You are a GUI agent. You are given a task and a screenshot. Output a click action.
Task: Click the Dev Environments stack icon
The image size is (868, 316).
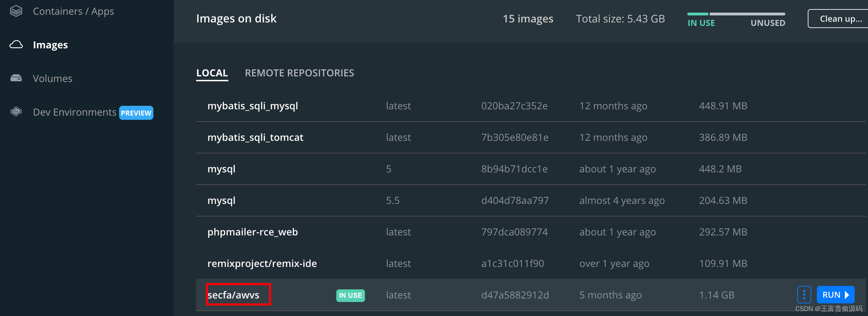point(16,112)
